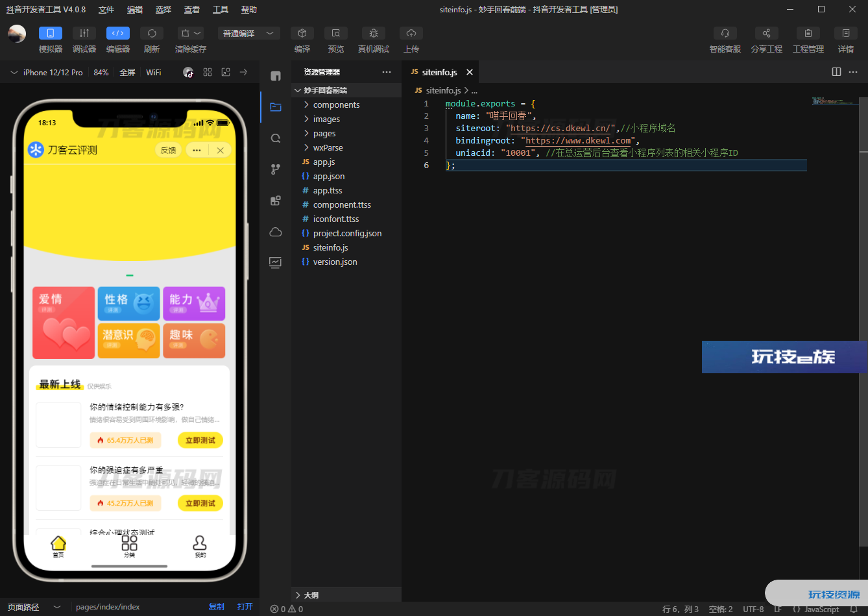This screenshot has height=616, width=868.
Task: Start real device debugging icon
Action: pos(374,33)
